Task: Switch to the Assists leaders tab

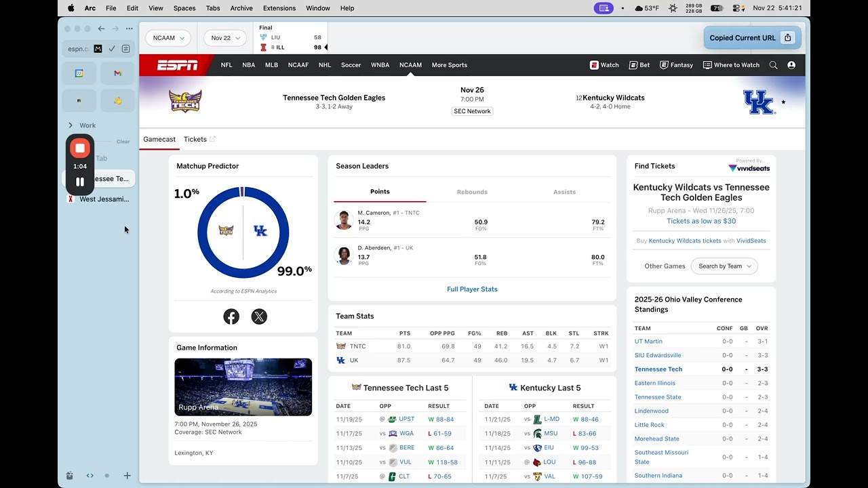Action: tap(564, 192)
